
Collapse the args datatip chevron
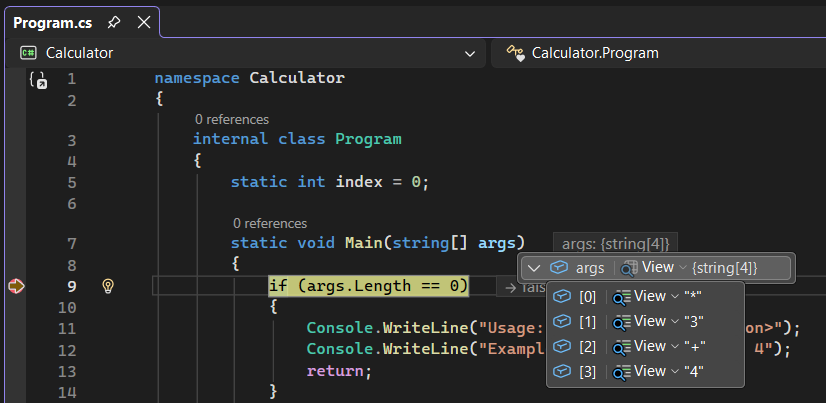point(534,268)
